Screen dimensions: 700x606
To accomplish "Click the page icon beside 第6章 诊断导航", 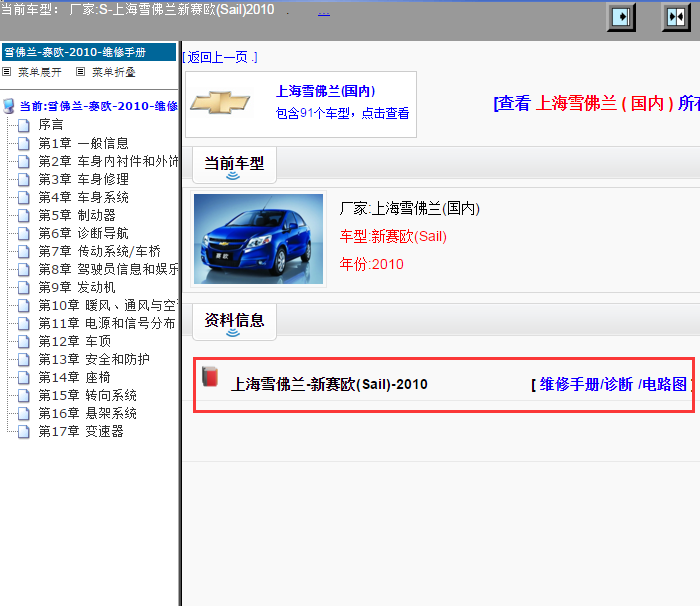I will (x=24, y=234).
